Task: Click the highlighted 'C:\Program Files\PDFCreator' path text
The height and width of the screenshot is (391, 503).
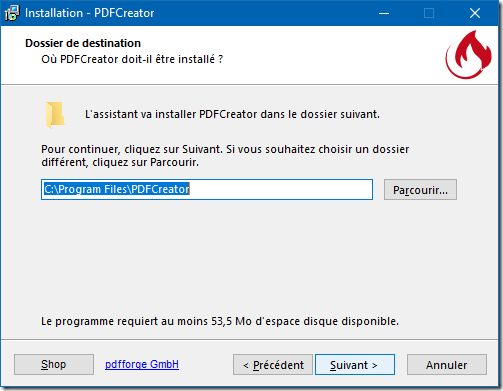Action: click(x=117, y=189)
